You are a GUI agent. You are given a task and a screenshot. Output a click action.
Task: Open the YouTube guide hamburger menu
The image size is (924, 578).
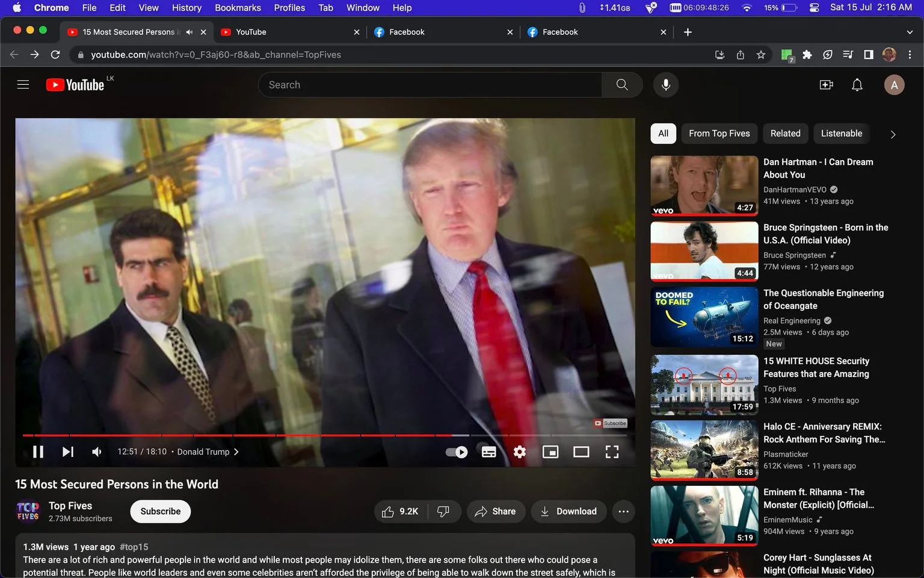pos(23,85)
